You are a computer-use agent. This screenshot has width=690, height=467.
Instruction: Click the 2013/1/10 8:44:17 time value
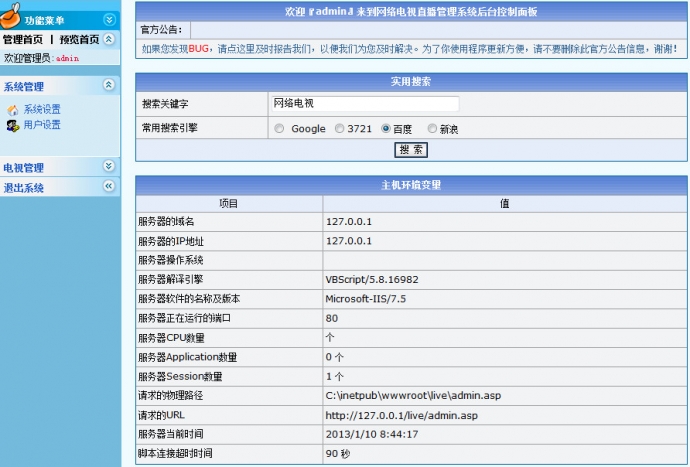click(x=372, y=434)
